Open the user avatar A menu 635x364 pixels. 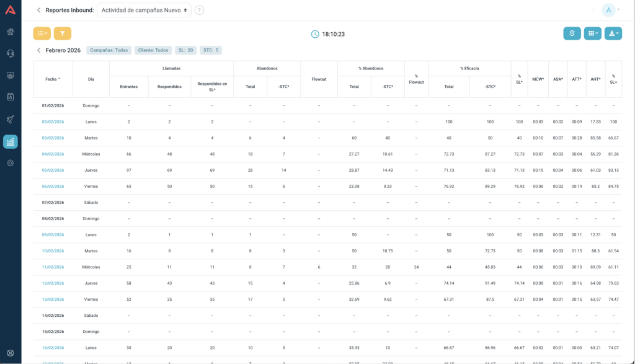click(x=610, y=10)
